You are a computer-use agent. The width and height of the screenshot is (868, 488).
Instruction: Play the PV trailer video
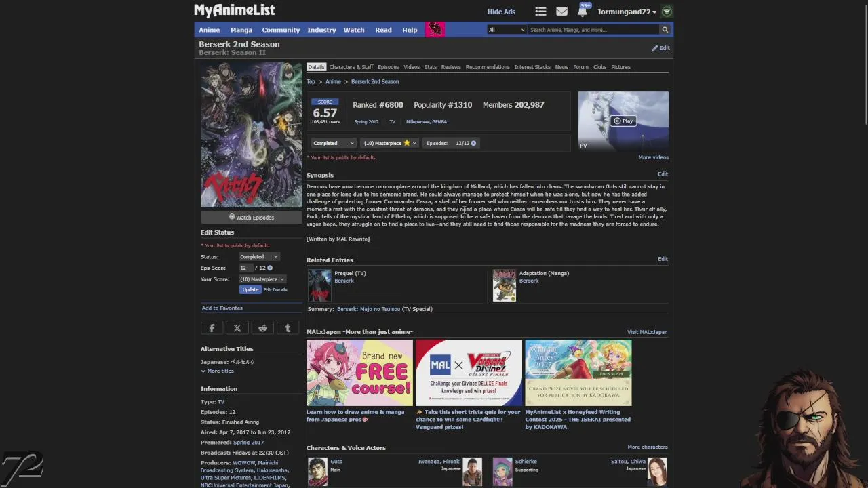point(623,121)
